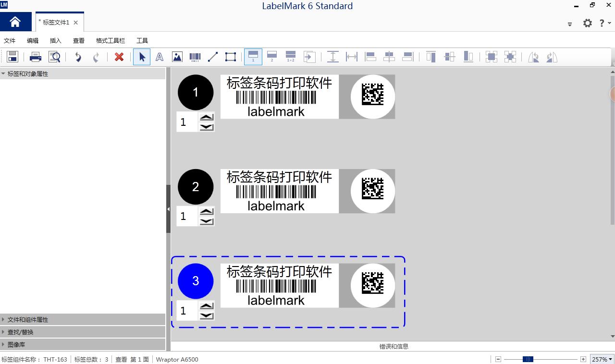The image size is (615, 364).
Task: Open the 插入 menu
Action: tap(56, 41)
